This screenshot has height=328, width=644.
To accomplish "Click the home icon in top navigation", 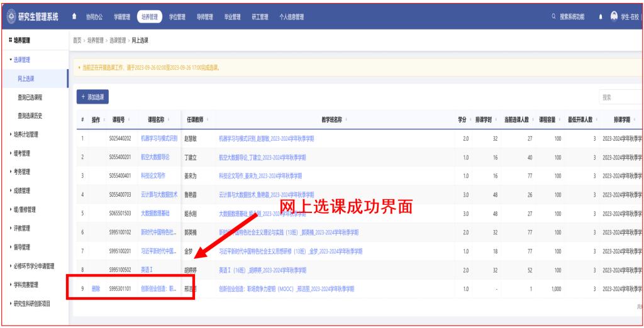I will coord(75,17).
